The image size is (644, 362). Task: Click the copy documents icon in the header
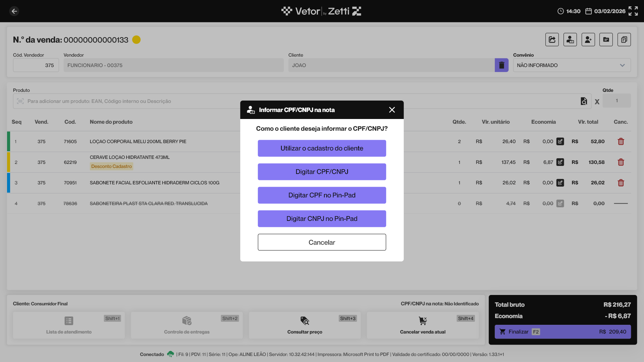coord(624,40)
